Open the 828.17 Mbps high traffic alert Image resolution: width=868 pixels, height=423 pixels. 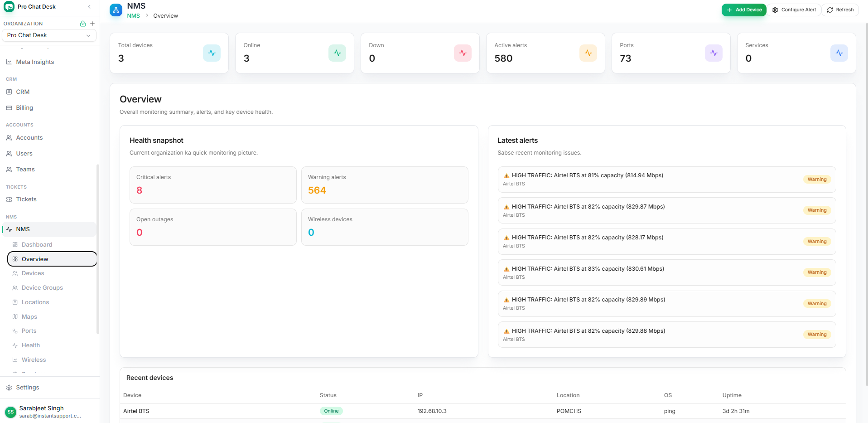(x=667, y=242)
